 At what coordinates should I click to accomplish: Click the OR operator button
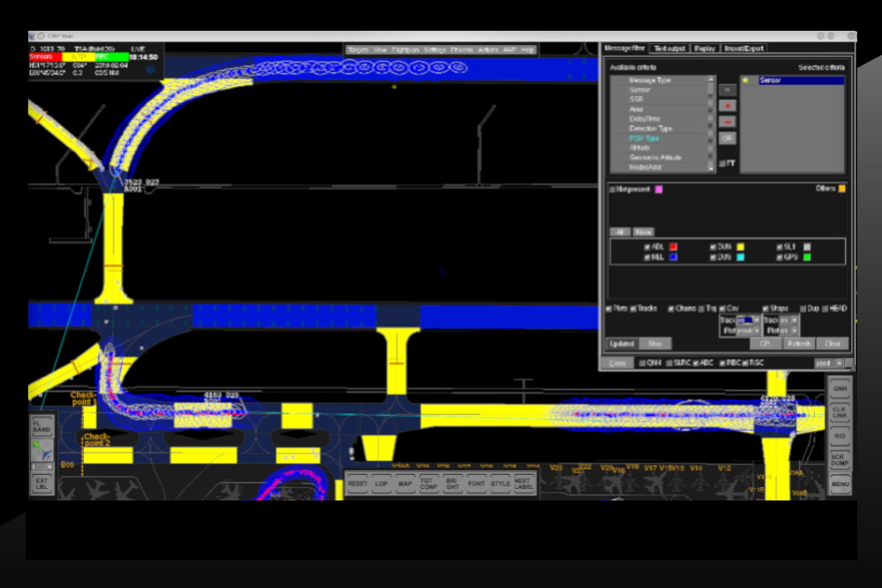(x=727, y=138)
